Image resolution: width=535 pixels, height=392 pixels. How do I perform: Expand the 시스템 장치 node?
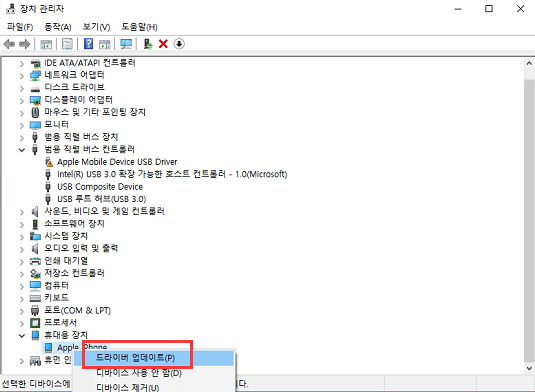click(x=21, y=236)
